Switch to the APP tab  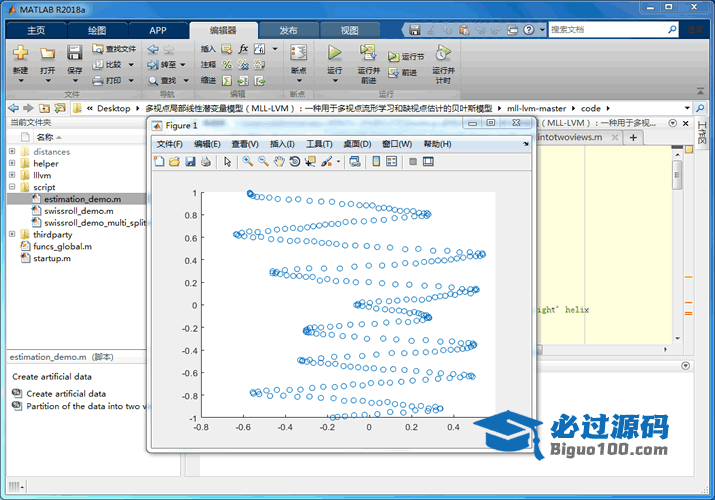tap(158, 31)
